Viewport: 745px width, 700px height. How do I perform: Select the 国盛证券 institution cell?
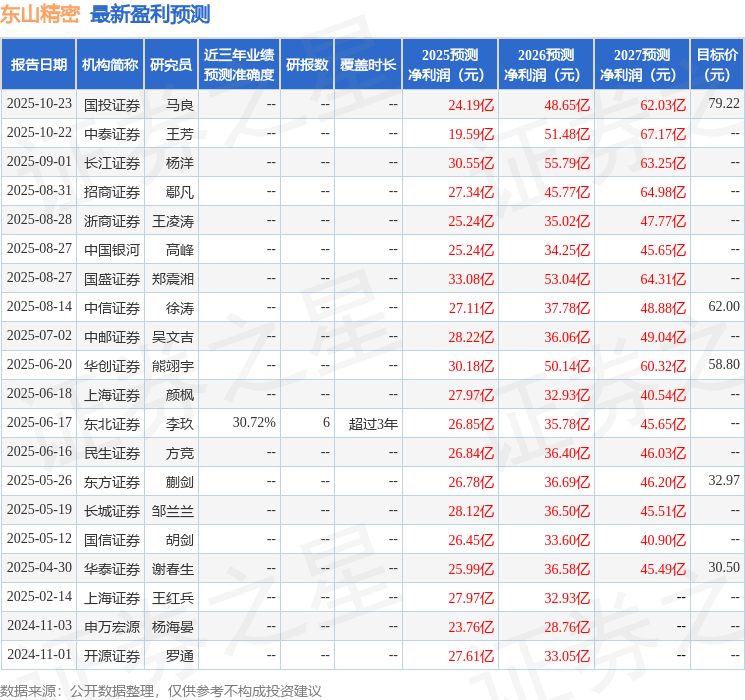[112, 279]
